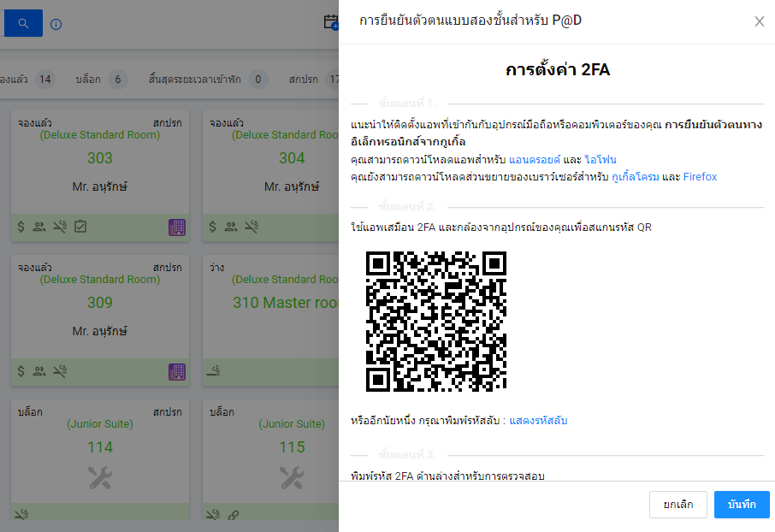Select the สกปรก status filter
775x532 pixels.
pyautogui.click(x=313, y=79)
